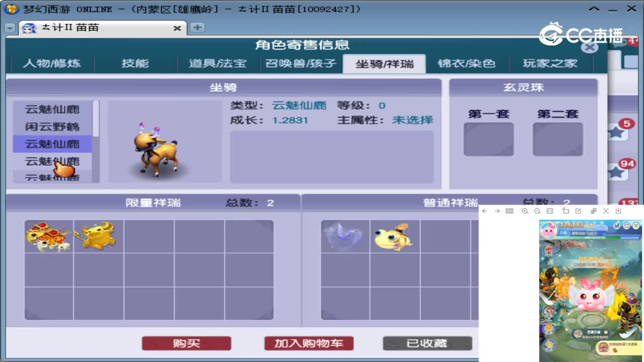Click the cascade windows icon on the toolbar

click(x=593, y=211)
